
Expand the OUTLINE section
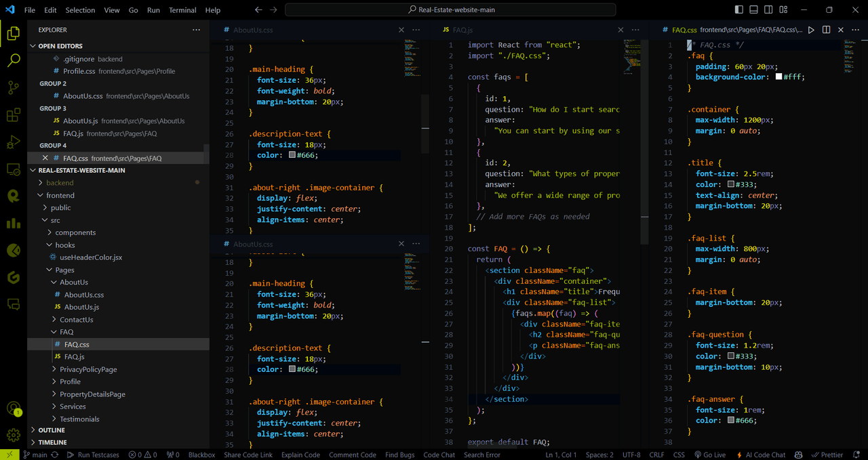[52, 430]
